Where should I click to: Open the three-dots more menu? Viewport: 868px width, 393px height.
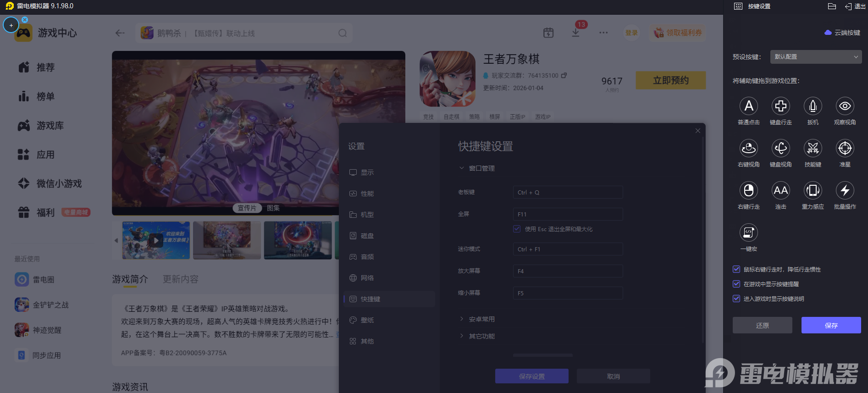(603, 33)
